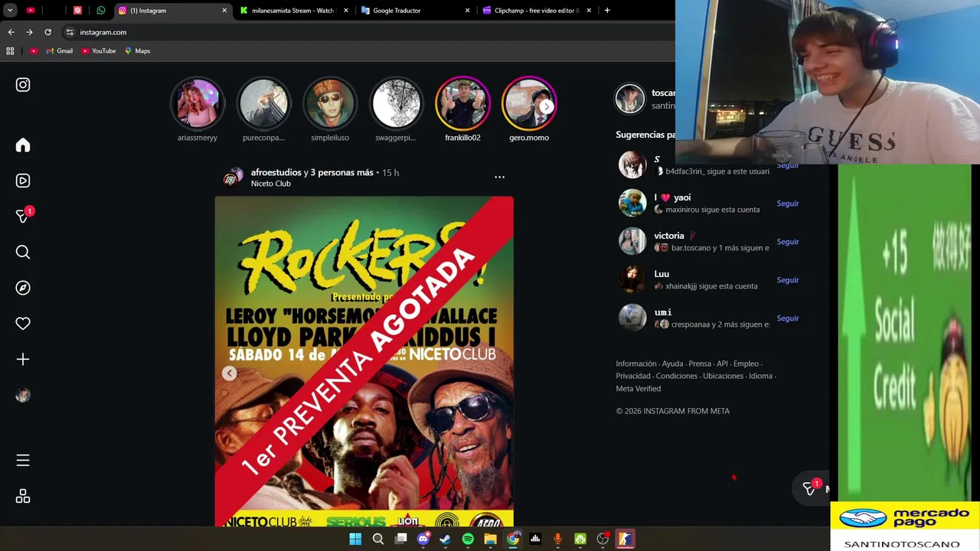This screenshot has height=551, width=980.
Task: Switch to the Clipchamp tab
Action: (x=537, y=11)
